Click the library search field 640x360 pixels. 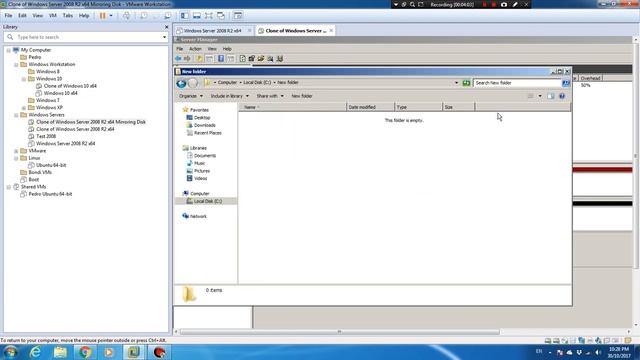click(x=86, y=37)
